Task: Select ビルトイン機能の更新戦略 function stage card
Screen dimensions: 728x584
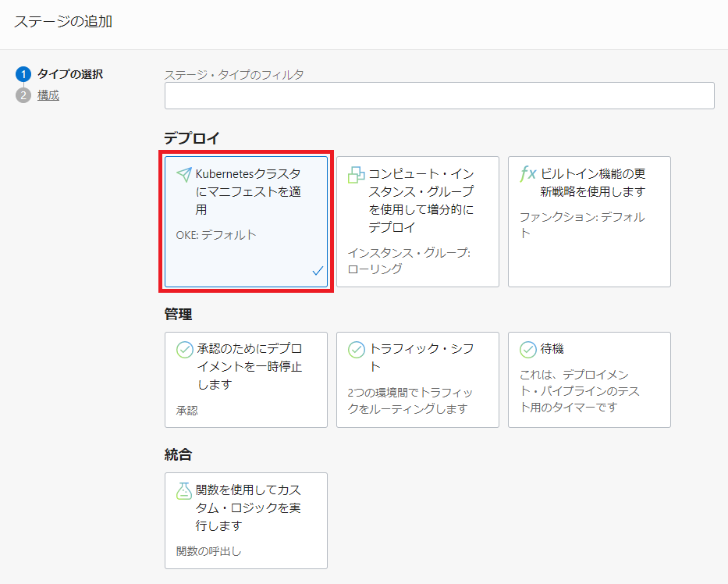Action: point(589,222)
